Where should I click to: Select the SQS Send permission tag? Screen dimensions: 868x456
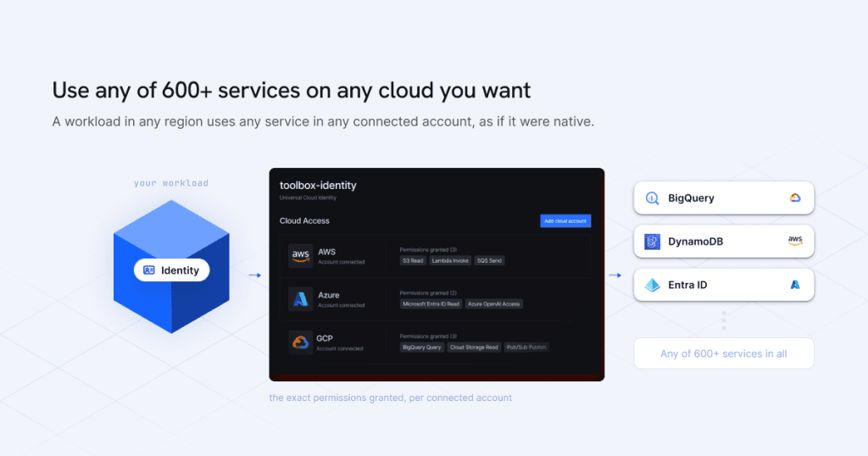tap(489, 261)
